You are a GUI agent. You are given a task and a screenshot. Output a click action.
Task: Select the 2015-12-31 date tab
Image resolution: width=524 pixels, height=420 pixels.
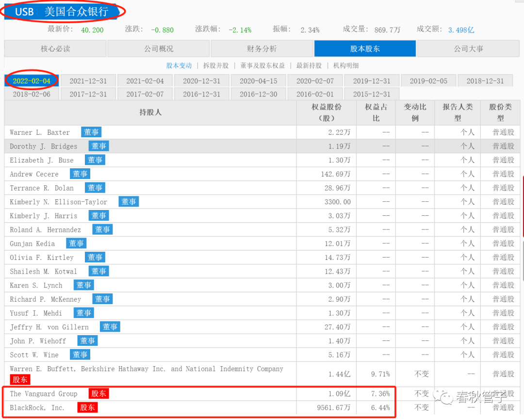tap(372, 94)
